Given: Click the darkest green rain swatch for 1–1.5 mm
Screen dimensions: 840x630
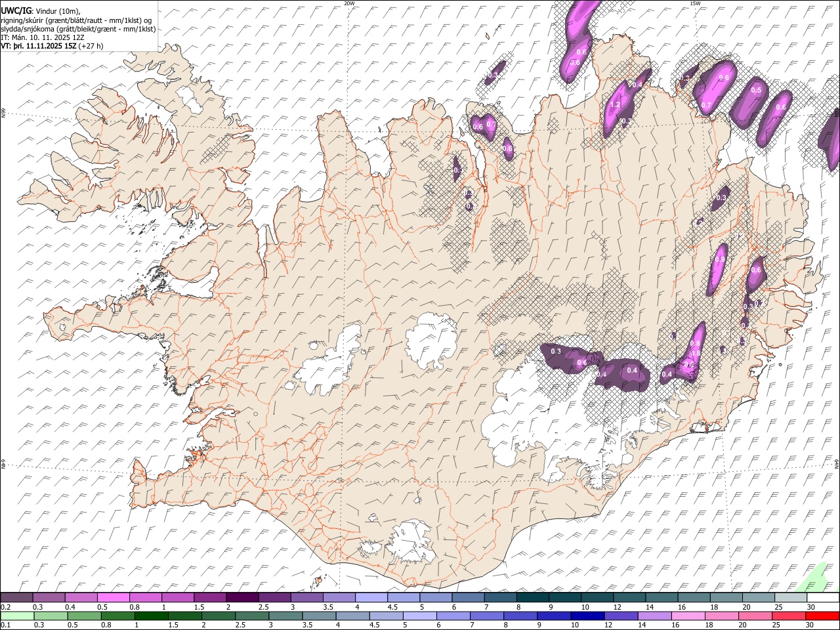Looking at the screenshot, I should tap(152, 616).
